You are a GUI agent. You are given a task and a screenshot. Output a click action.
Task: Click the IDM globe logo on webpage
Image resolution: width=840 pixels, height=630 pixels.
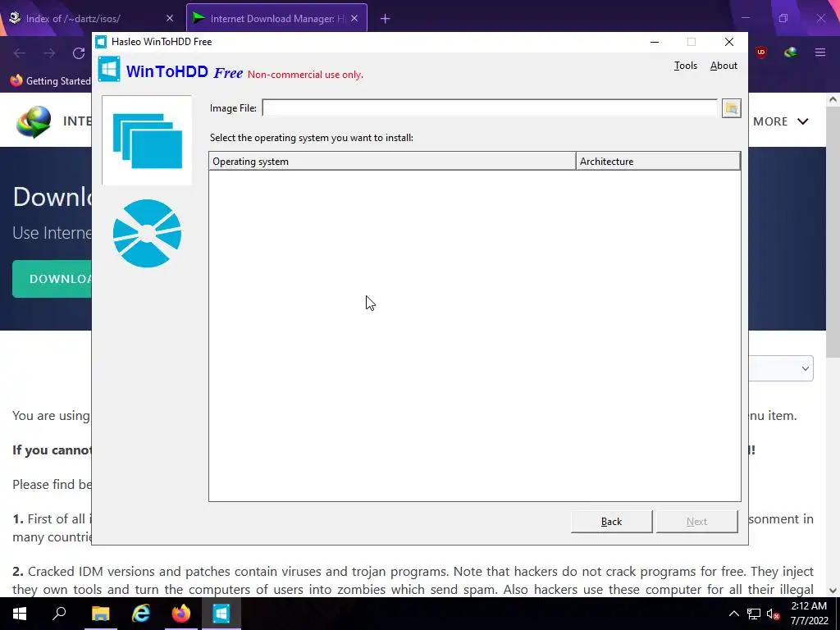(x=34, y=121)
